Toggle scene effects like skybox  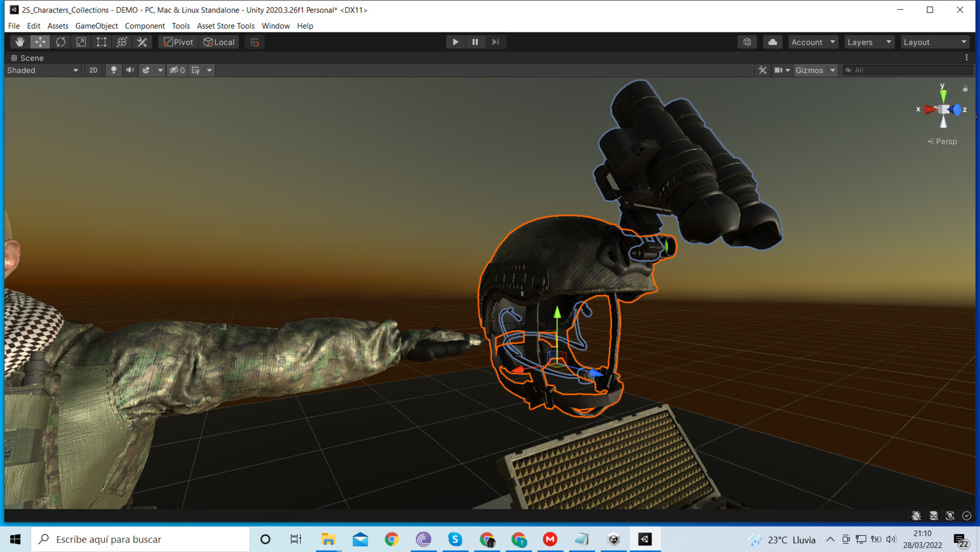click(146, 70)
